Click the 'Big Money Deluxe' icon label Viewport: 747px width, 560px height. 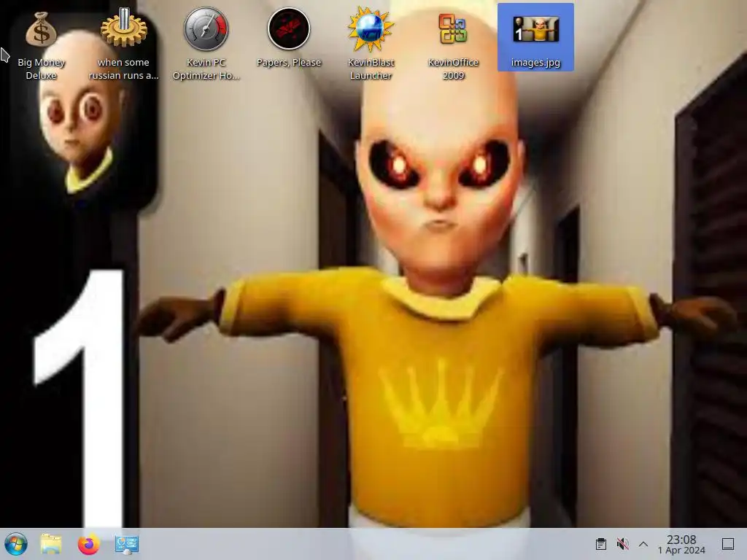click(41, 69)
